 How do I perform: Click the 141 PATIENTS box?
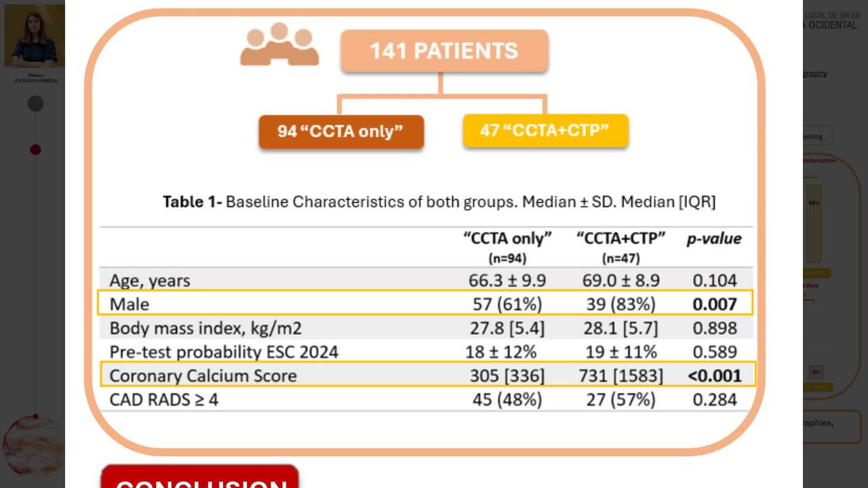coord(444,51)
